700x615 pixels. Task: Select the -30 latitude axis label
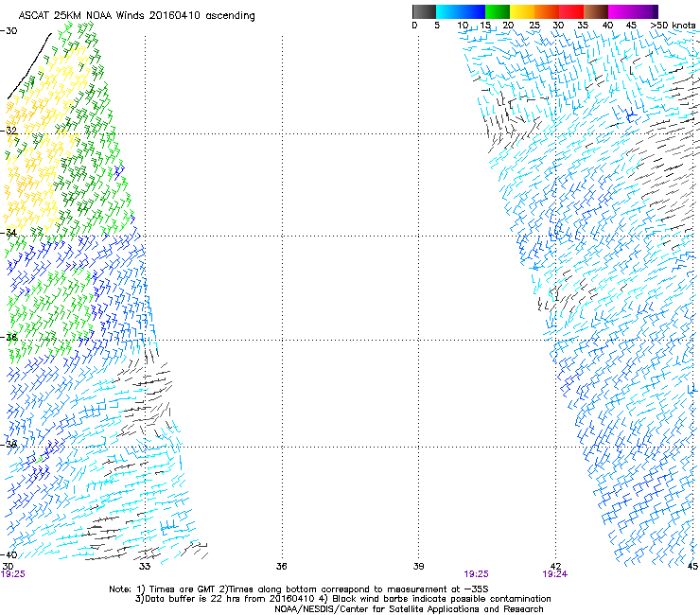9,31
